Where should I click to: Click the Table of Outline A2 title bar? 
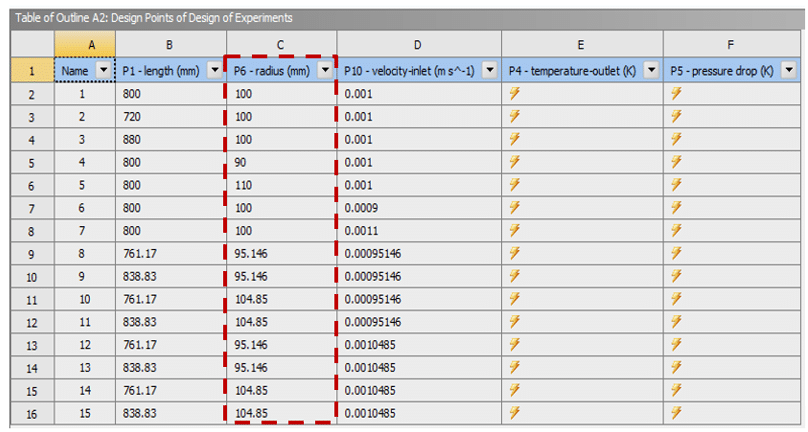point(407,18)
